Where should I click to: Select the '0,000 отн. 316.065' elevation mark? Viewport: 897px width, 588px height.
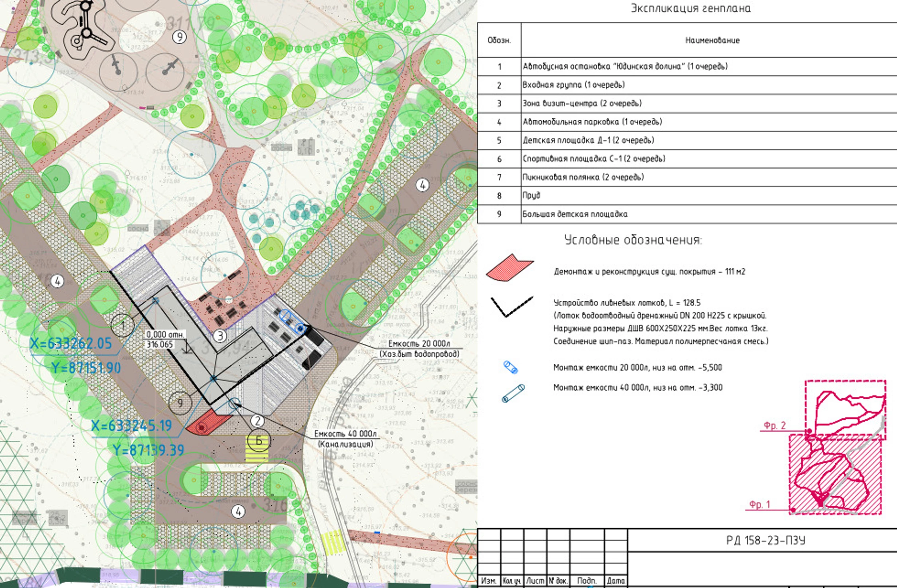(x=165, y=339)
